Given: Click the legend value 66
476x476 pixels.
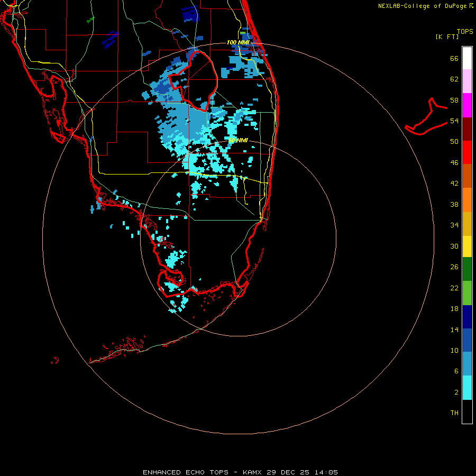Looking at the screenshot, I should click(x=454, y=59).
